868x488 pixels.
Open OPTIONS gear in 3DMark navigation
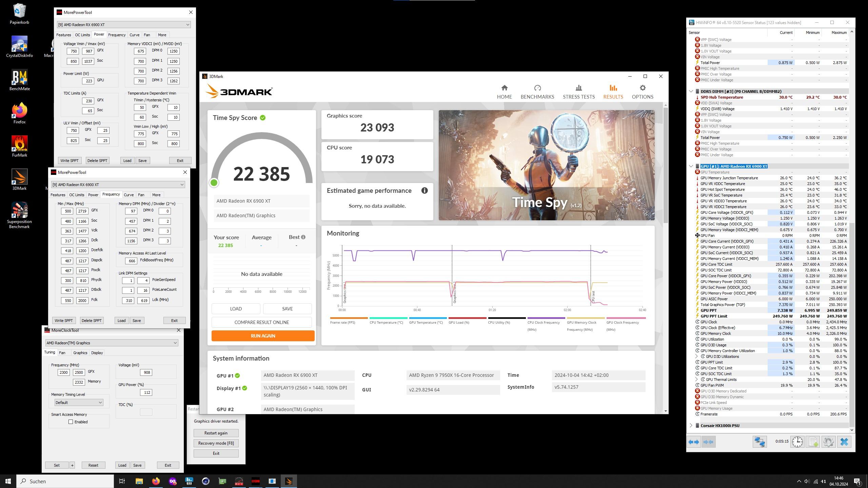tap(642, 92)
